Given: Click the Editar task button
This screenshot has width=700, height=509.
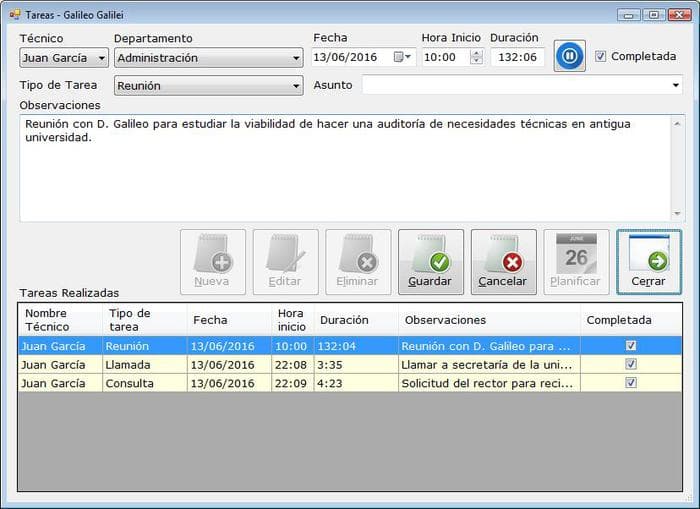Looking at the screenshot, I should pyautogui.click(x=286, y=262).
